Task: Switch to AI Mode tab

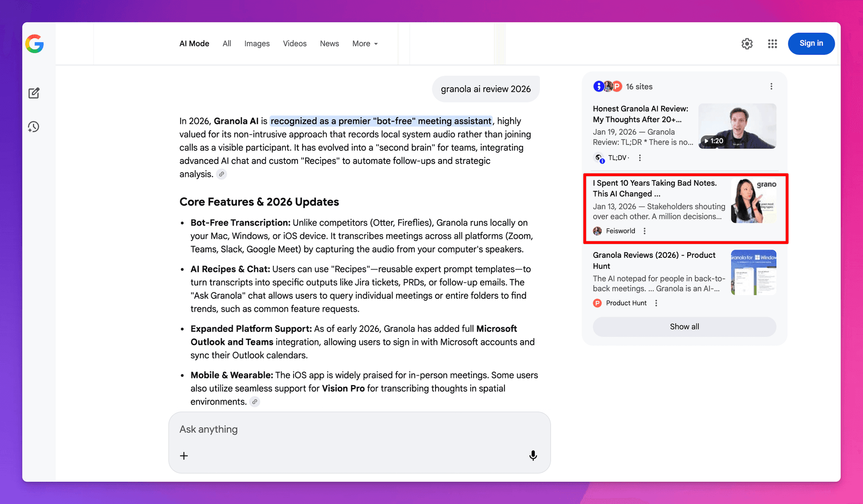Action: pyautogui.click(x=194, y=44)
